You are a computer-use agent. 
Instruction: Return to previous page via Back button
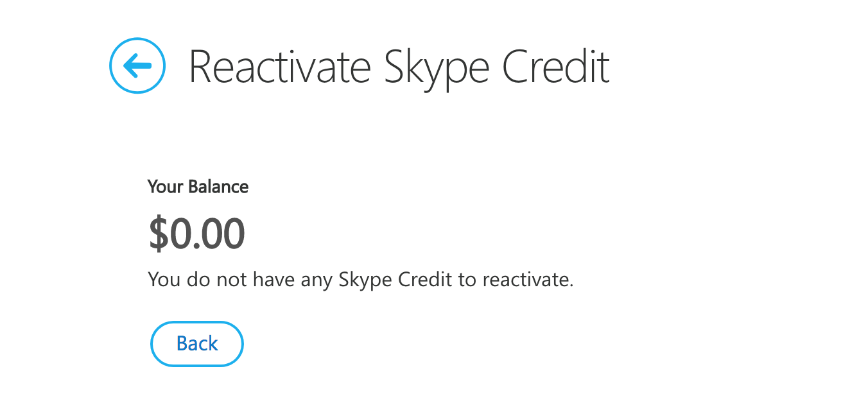[x=197, y=344]
